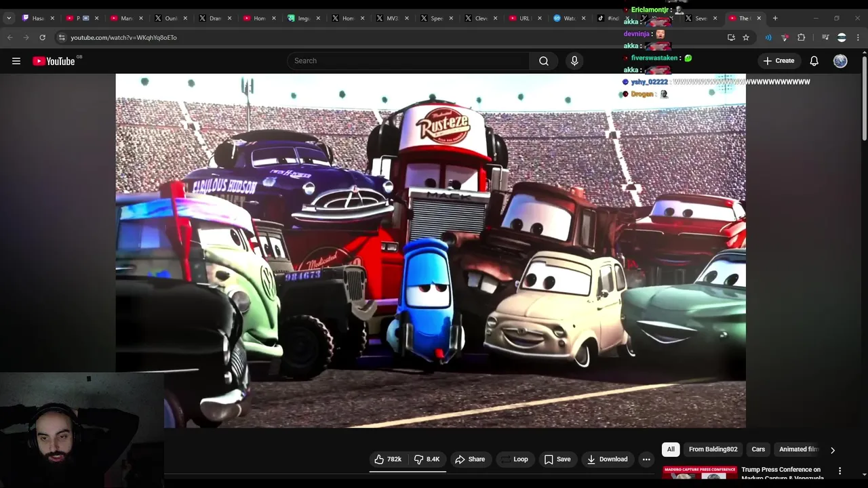Open the Trump Press Conference video thumbnail

click(699, 473)
